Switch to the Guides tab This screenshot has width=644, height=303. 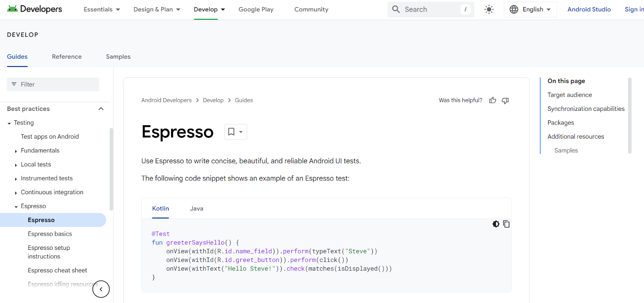tap(17, 57)
